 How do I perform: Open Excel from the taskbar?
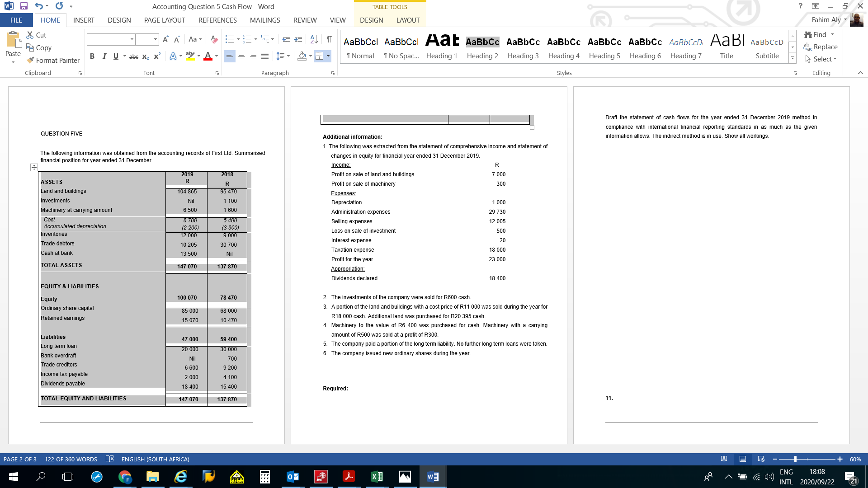pos(377,476)
